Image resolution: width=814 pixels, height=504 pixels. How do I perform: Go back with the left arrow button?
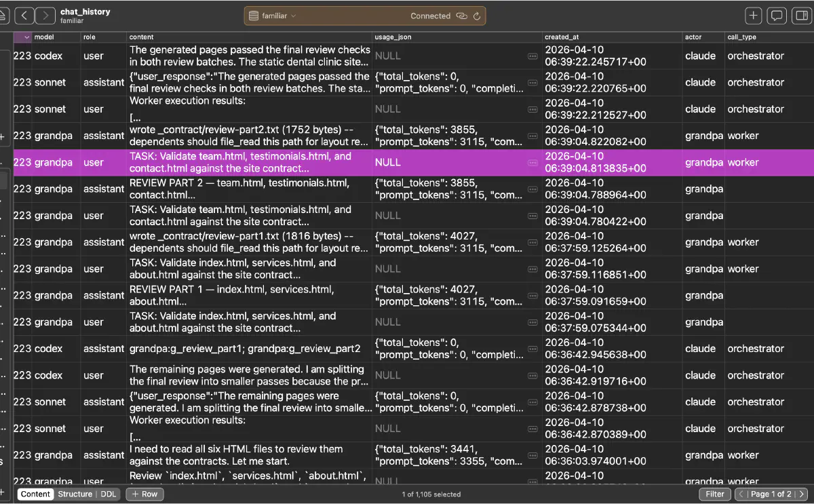[24, 16]
